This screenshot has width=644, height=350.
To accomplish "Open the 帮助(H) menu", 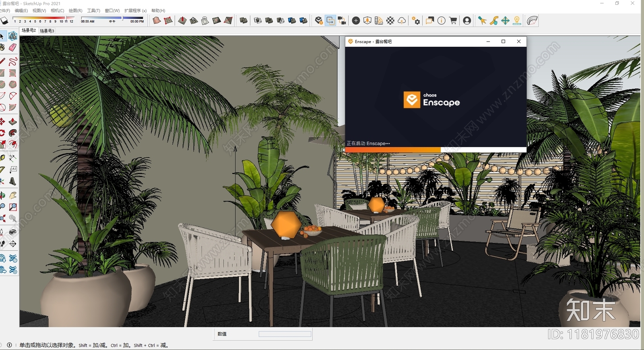I will 158,11.
